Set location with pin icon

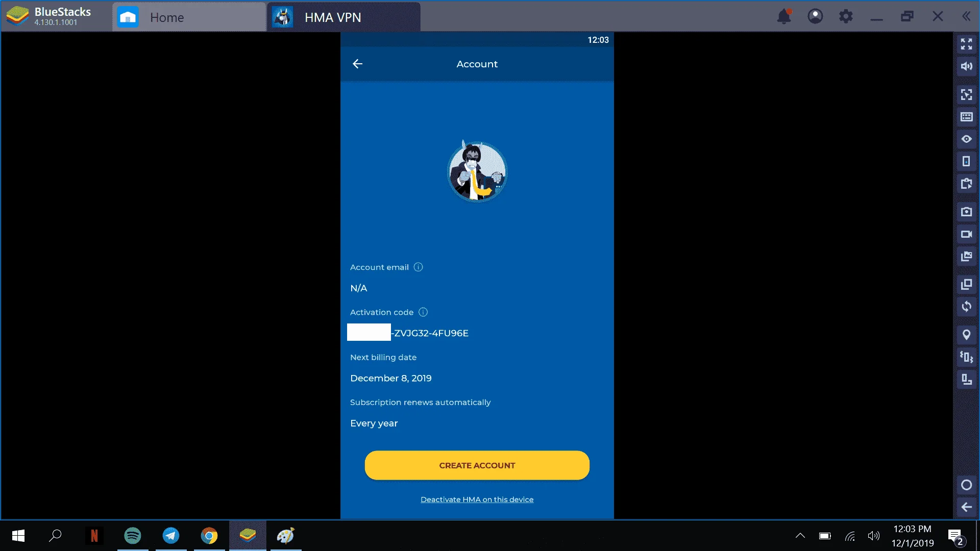click(x=966, y=335)
